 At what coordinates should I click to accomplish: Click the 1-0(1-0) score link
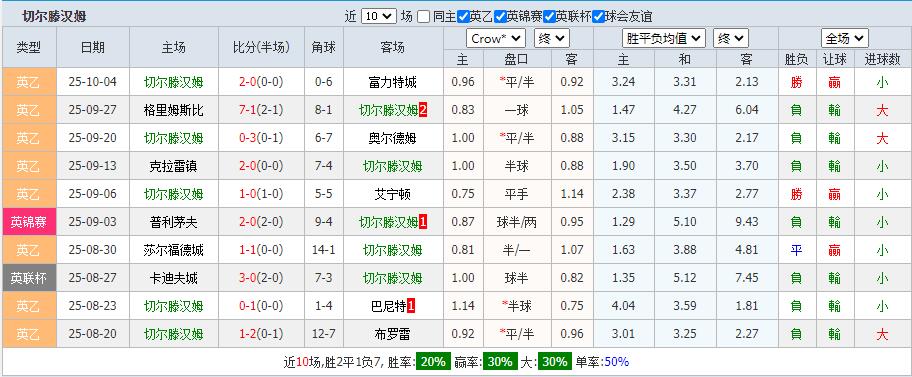point(261,194)
